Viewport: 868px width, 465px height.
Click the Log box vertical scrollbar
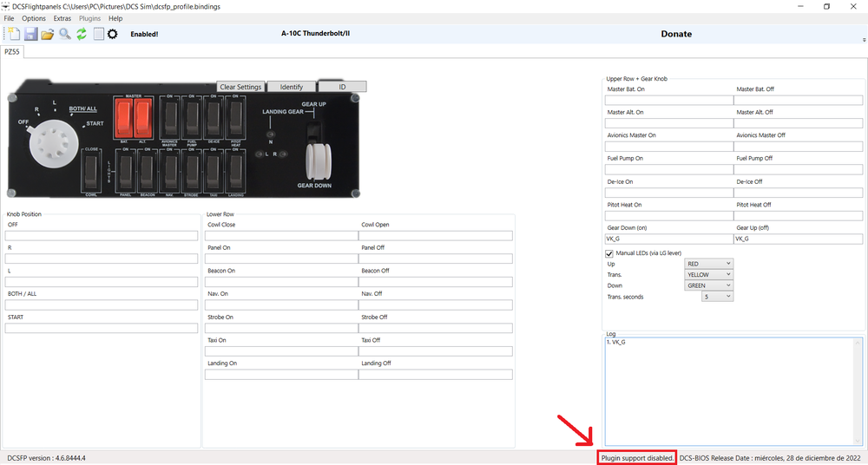click(x=858, y=391)
